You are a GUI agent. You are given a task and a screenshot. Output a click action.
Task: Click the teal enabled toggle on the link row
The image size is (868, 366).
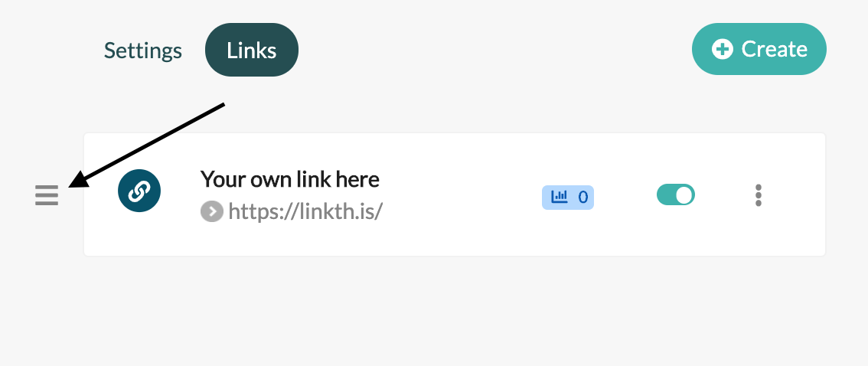click(675, 195)
